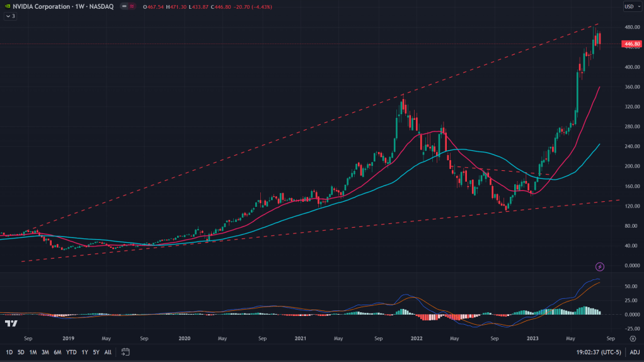Viewport: 644px width, 362px height.
Task: Open the USD currency dropdown
Action: coord(630,7)
